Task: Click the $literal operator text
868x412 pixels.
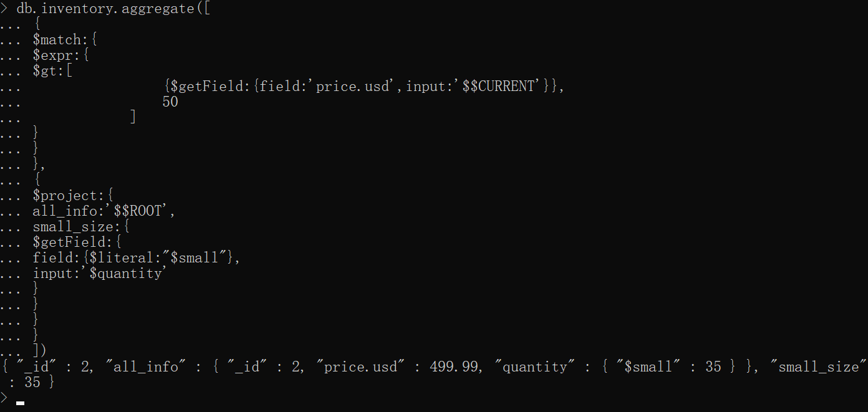Action: pos(126,258)
